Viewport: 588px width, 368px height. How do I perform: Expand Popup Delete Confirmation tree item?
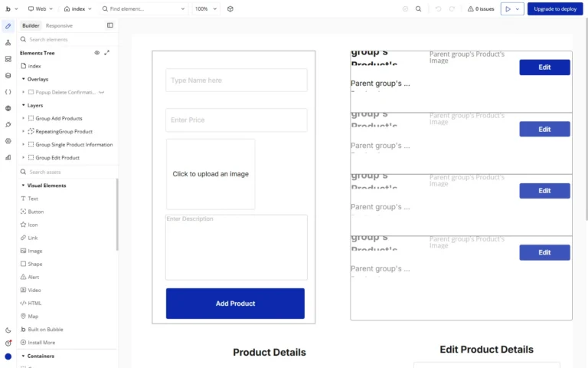(x=23, y=92)
